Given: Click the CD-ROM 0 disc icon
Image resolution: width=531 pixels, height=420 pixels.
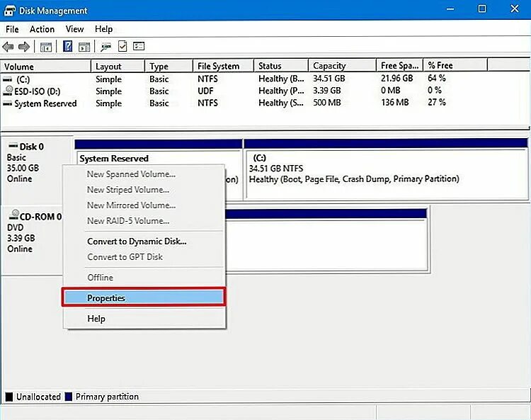Looking at the screenshot, I should tap(14, 215).
